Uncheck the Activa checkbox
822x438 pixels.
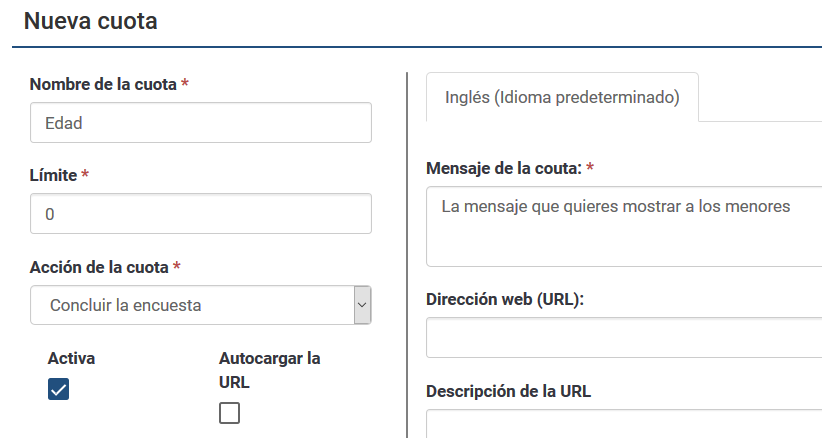pos(58,390)
